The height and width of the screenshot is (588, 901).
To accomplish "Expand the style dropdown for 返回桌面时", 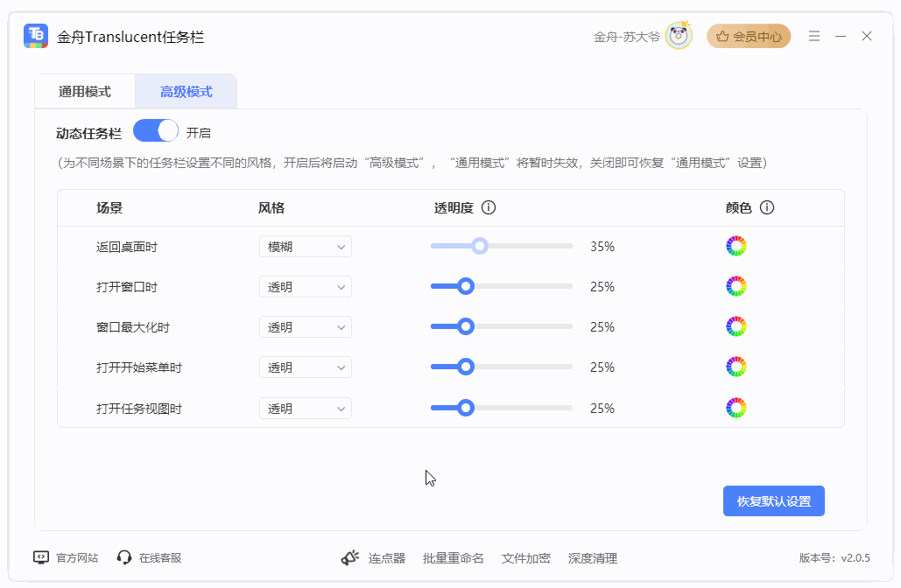I will [x=306, y=247].
